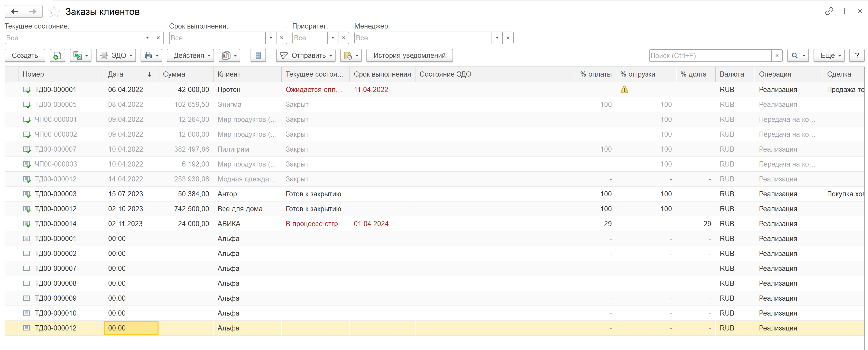Select order ЧП00-000003 row

coord(434,164)
